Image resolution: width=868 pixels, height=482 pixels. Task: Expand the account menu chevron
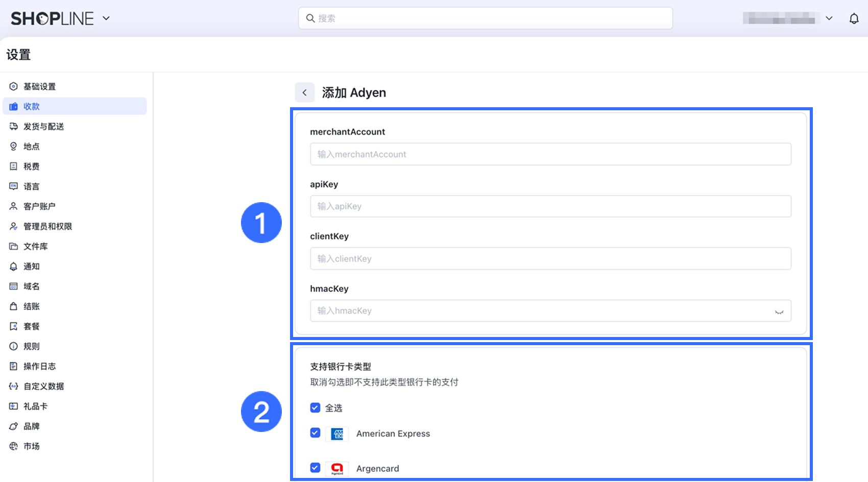[x=829, y=18]
